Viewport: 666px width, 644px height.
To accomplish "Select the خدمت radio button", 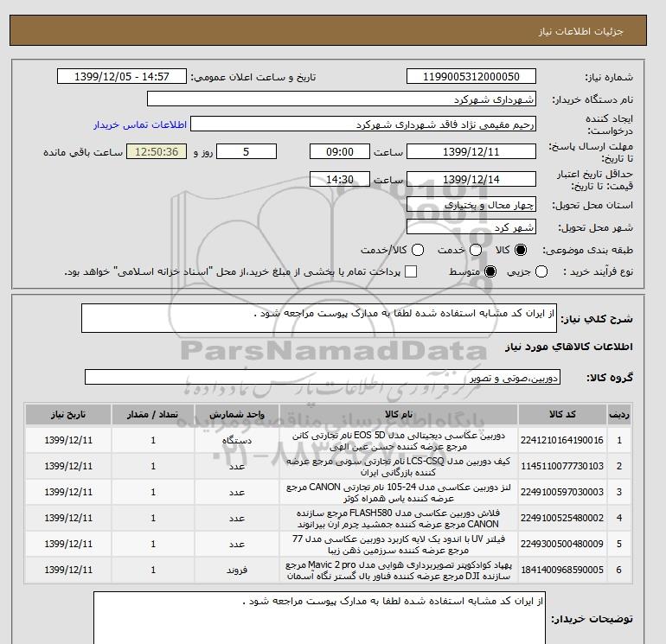I will pos(476,250).
